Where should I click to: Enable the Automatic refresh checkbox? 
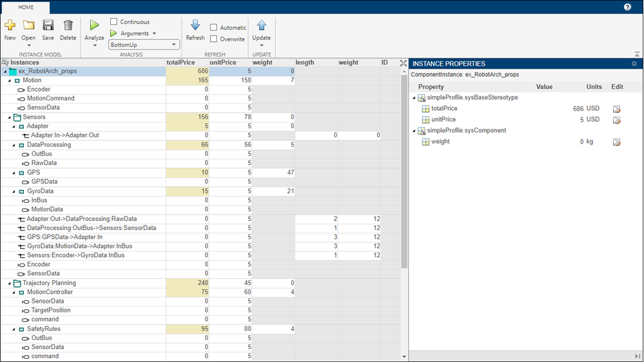pyautogui.click(x=214, y=28)
